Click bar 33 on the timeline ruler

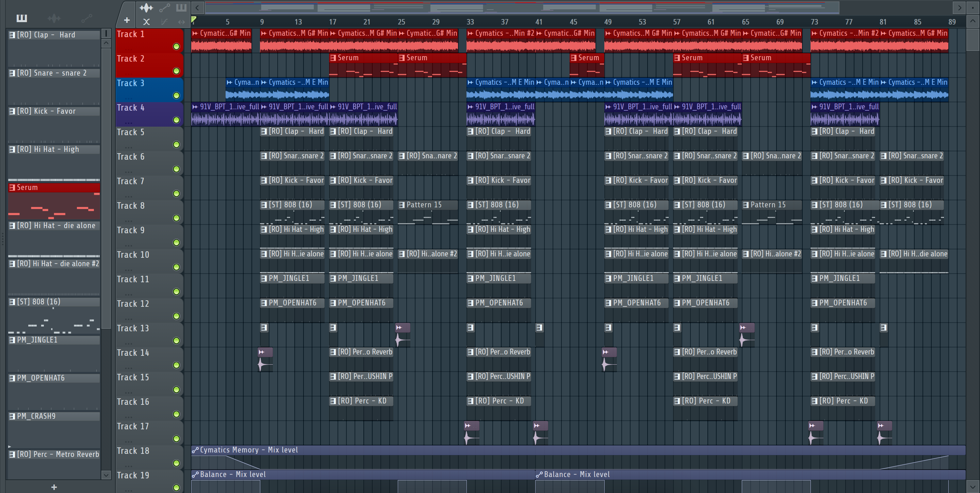[470, 22]
